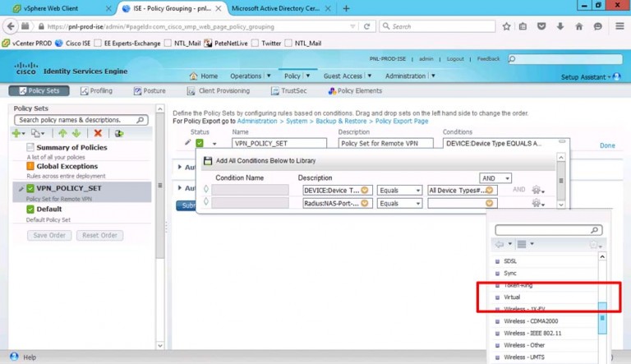Toggle Default policy set green check
Viewport: 631px width, 364px height.
coord(30,209)
